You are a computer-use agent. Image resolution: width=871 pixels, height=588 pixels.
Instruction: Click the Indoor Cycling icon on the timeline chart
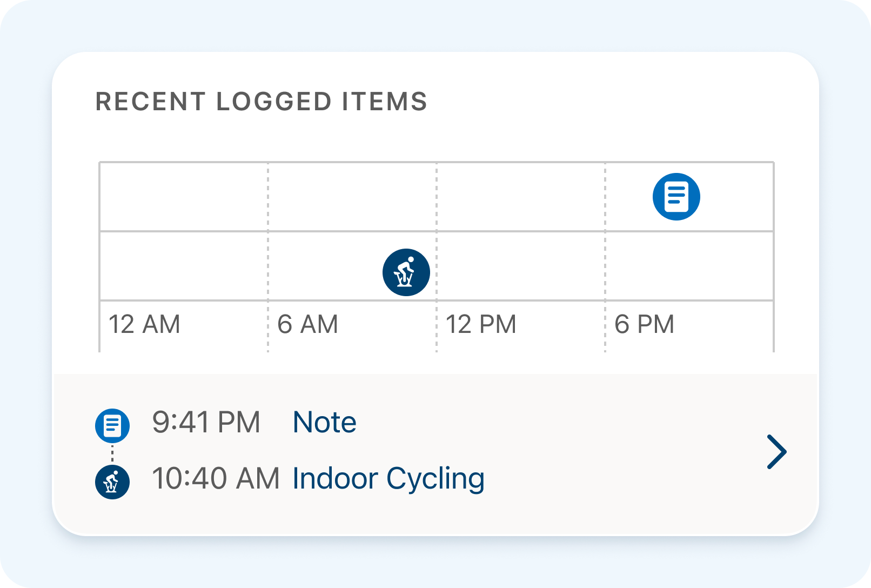[406, 272]
